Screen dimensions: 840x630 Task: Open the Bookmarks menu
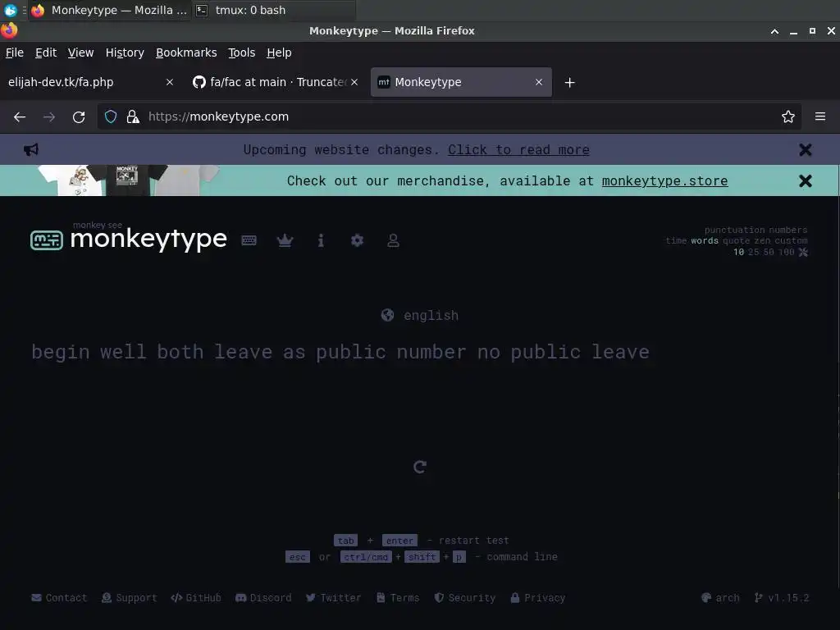coord(186,52)
